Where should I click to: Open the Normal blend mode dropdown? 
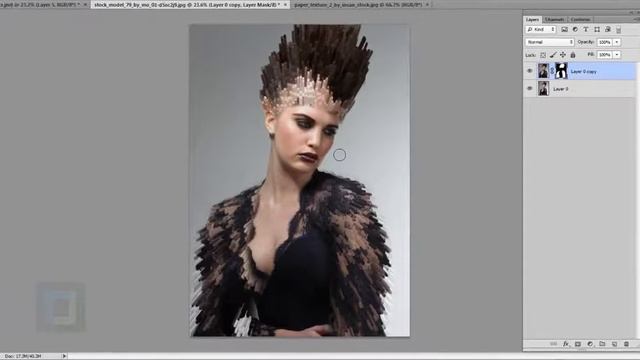(x=550, y=42)
